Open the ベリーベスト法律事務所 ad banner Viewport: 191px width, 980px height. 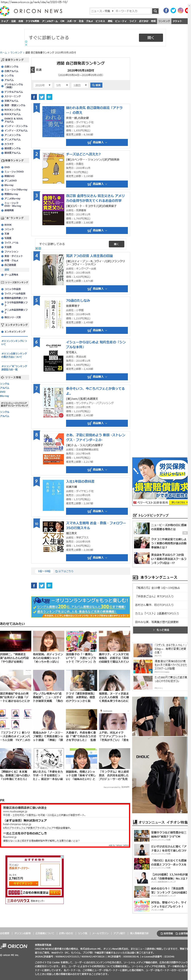pyautogui.click(x=160, y=481)
